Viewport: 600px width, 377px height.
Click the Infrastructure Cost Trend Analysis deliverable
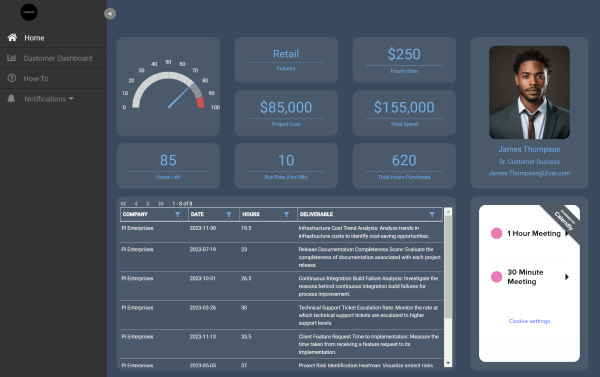[x=364, y=232]
